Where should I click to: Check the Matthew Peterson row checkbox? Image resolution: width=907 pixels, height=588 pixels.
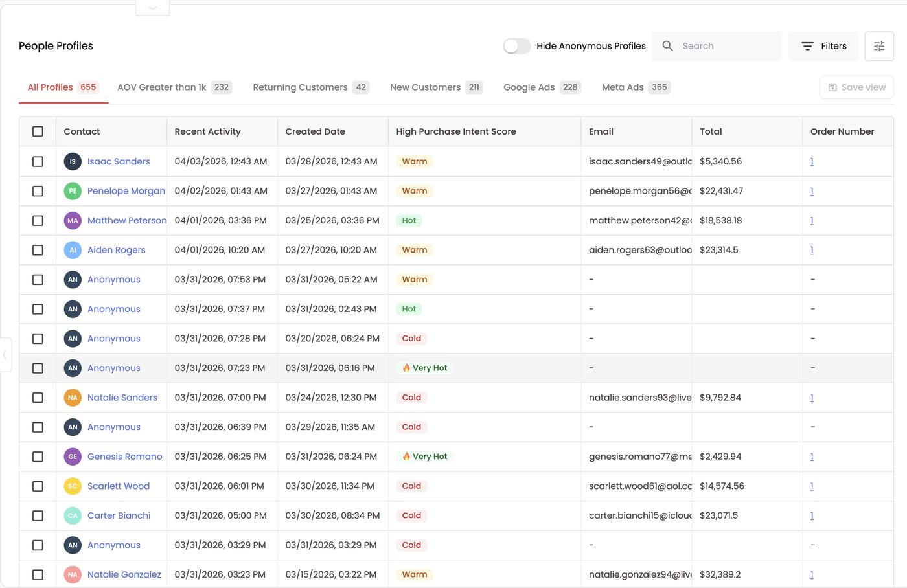tap(38, 220)
